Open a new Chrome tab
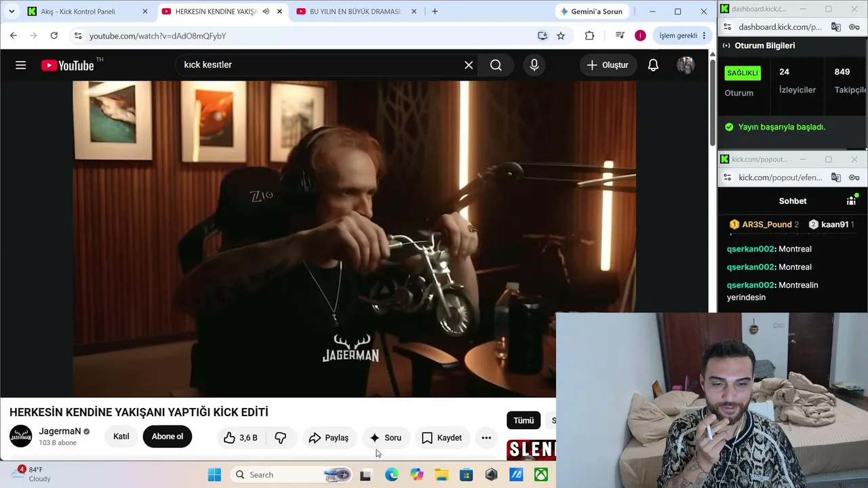The height and width of the screenshot is (488, 868). pos(435,12)
